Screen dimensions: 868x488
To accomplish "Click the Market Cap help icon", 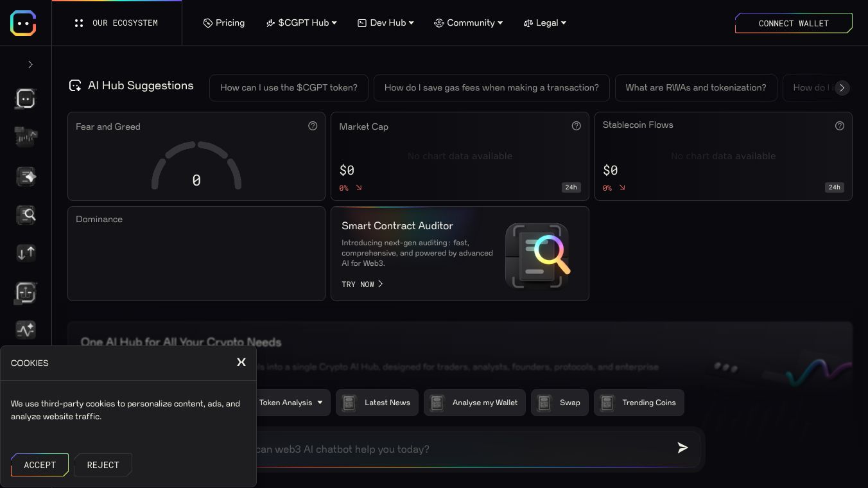I will (576, 126).
